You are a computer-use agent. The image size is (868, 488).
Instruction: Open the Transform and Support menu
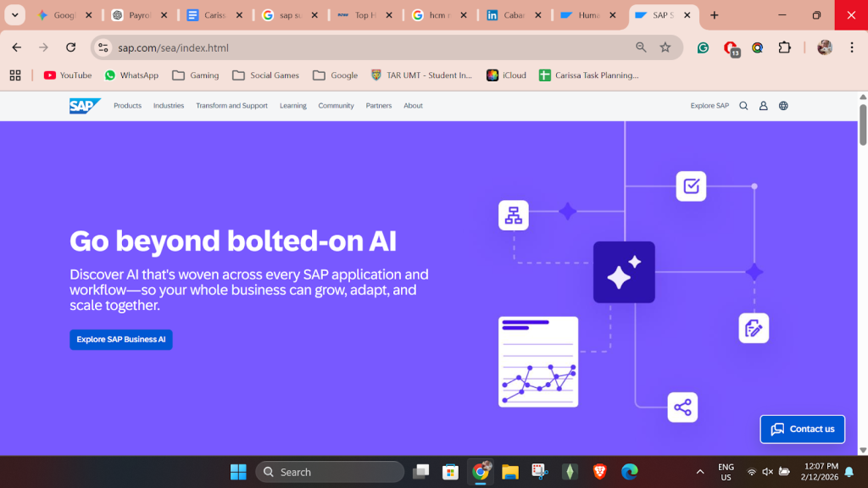click(x=231, y=106)
